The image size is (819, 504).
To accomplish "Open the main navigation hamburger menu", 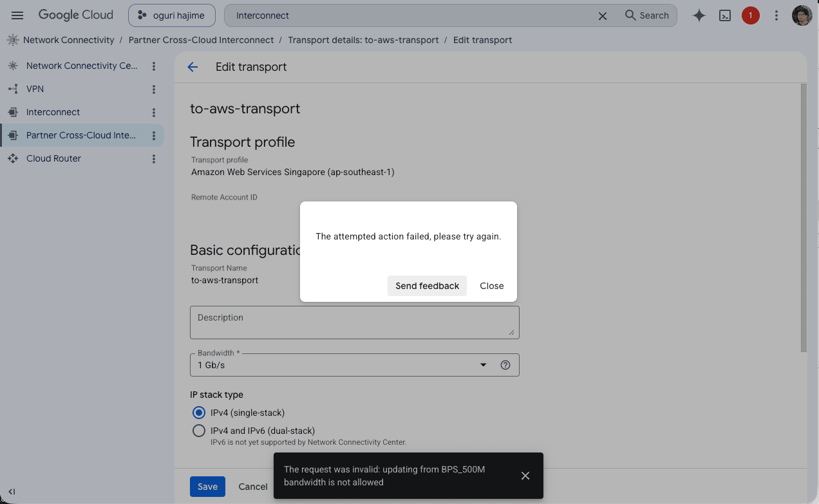I will (17, 15).
